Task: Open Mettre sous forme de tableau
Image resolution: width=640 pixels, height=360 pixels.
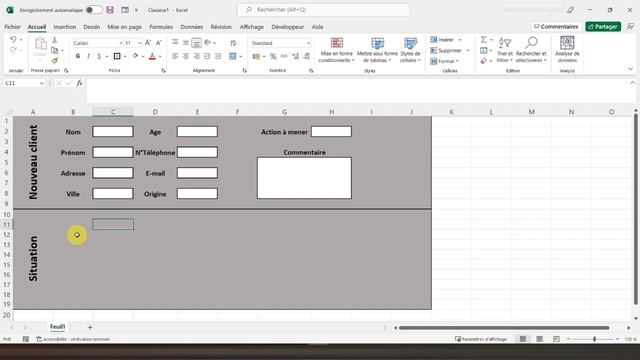Action: point(377,50)
